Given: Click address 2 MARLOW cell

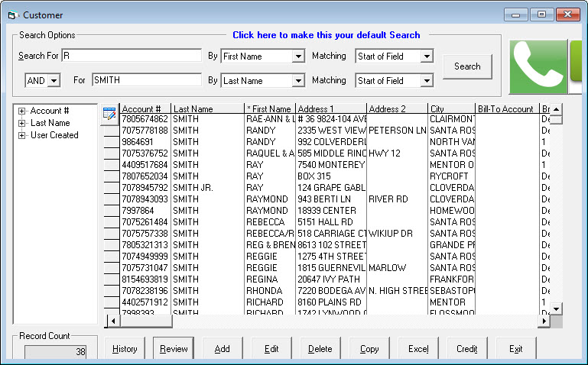Looking at the screenshot, I should click(397, 268).
